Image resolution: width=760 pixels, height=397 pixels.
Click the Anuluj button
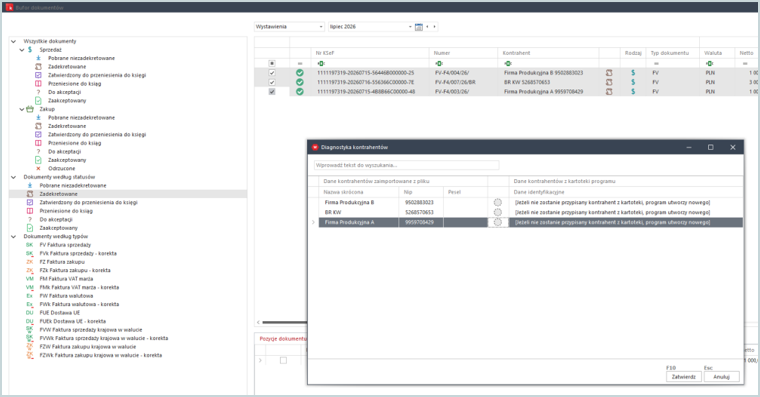tap(721, 377)
